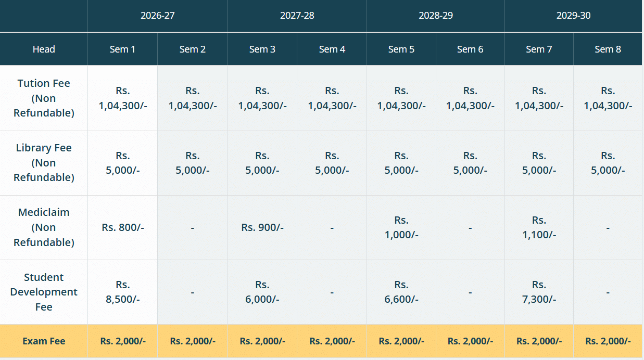This screenshot has height=360, width=644.
Task: Click the 2028-29 column header
Action: pos(436,16)
